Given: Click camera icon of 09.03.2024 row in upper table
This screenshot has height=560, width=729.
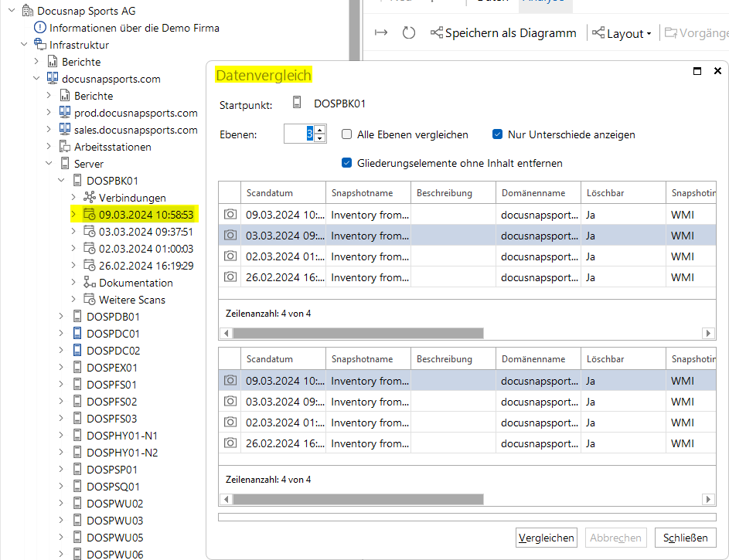Looking at the screenshot, I should pos(230,215).
